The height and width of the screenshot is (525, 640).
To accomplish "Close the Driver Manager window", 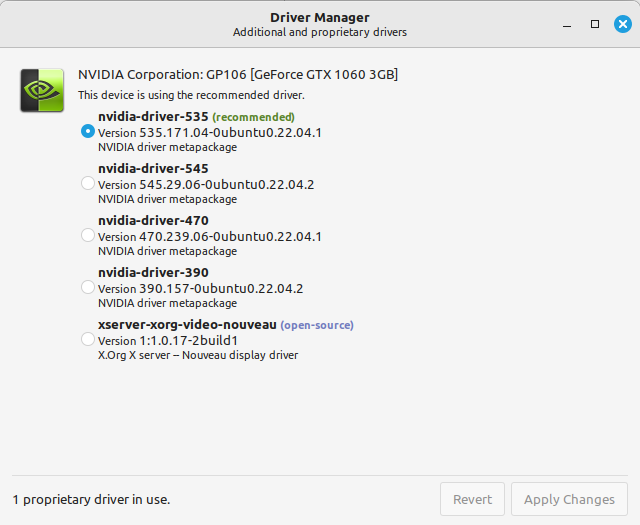I will (x=621, y=23).
